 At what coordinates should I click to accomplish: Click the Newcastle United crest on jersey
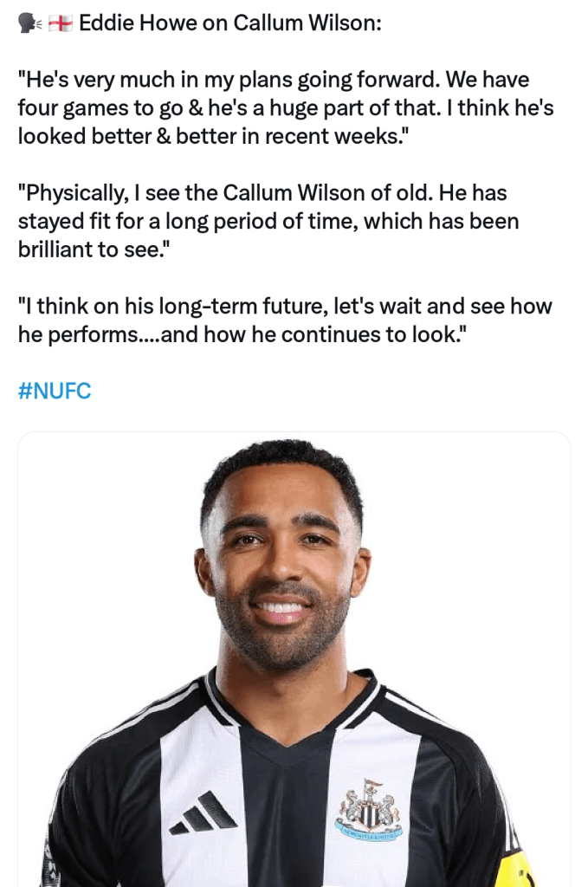click(368, 809)
